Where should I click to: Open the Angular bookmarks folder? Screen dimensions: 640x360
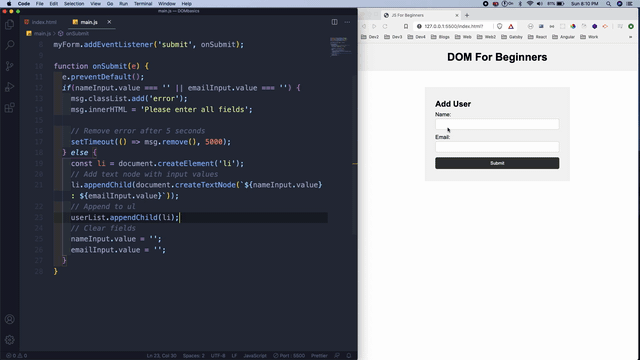pos(563,37)
